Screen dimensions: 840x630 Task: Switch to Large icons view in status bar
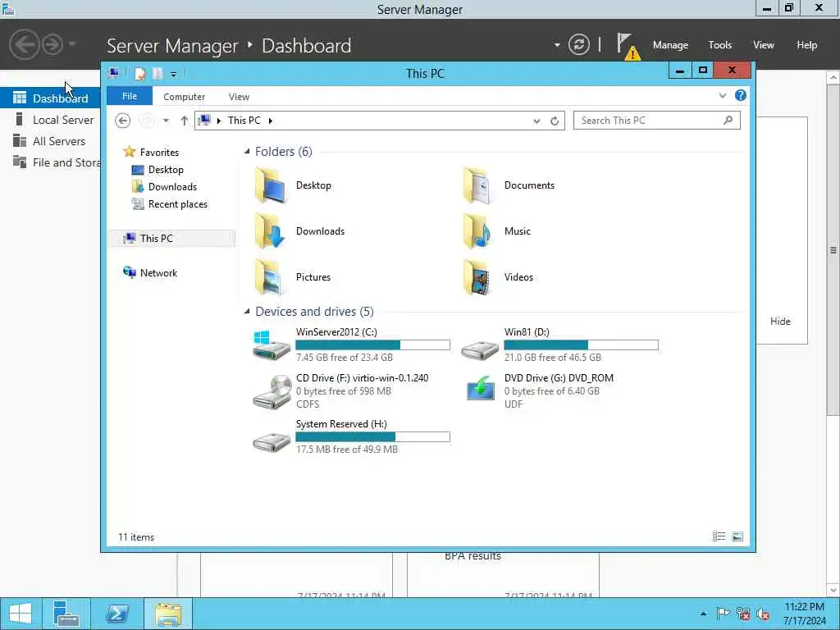[737, 536]
